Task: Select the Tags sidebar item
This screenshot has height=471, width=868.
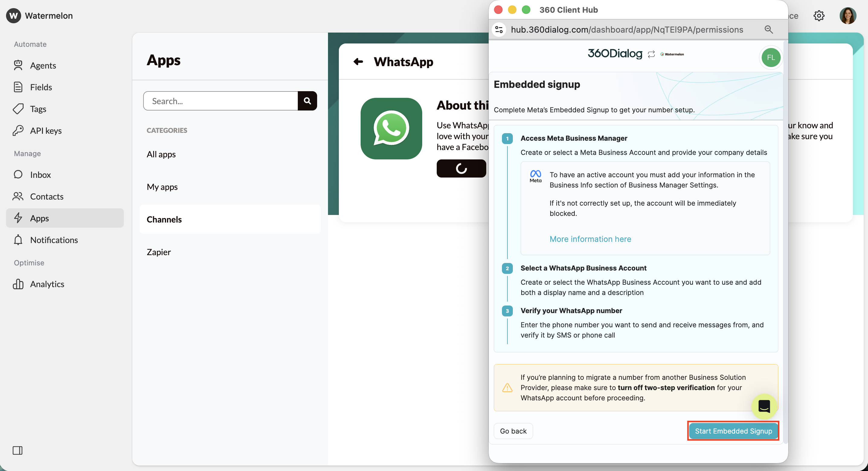Action: 38,109
